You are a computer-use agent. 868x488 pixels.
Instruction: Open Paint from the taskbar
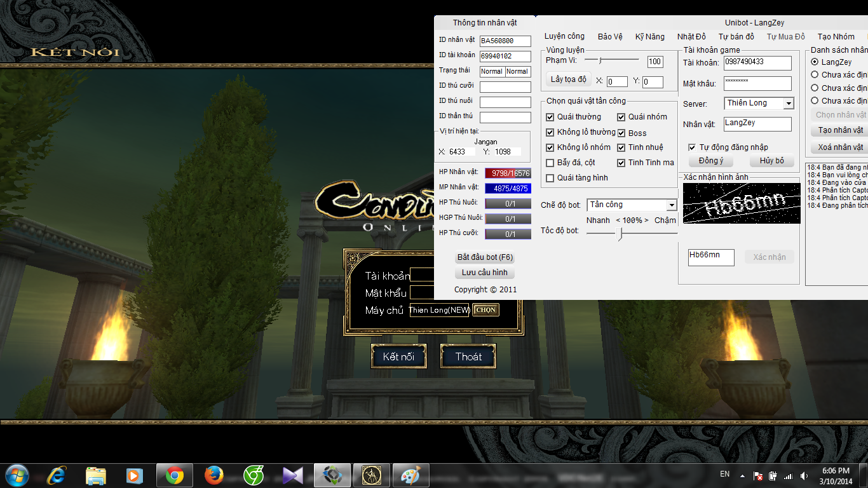(411, 475)
